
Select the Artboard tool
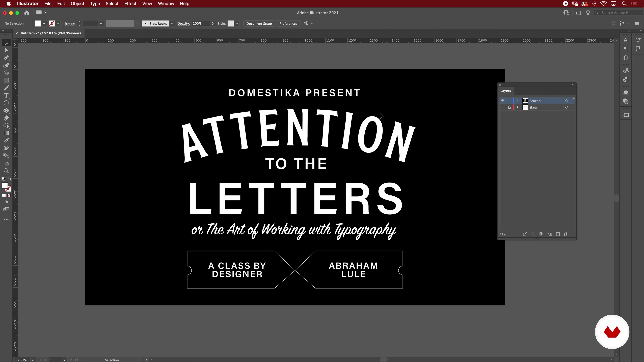(6, 163)
